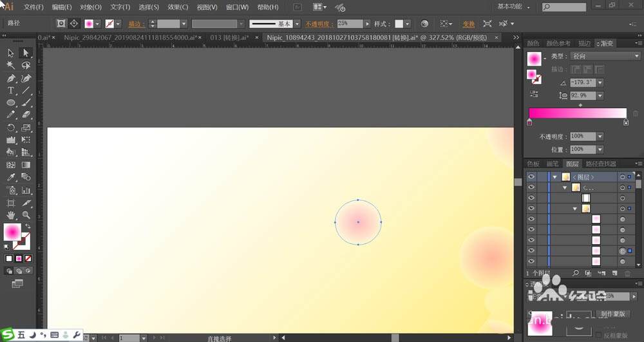Select the Direct Selection tool
This screenshot has width=644, height=342.
[x=26, y=53]
